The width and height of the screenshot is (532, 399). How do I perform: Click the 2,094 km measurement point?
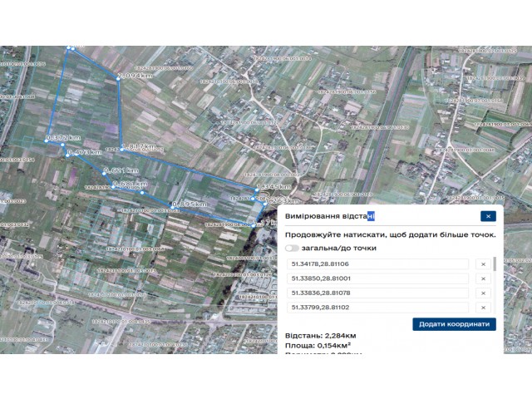(x=118, y=79)
